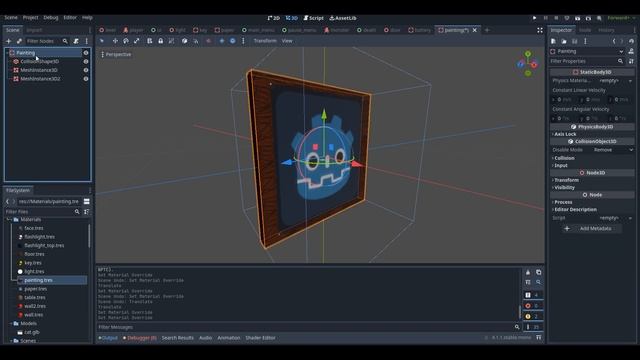The image size is (640, 360).
Task: Create a new resource in Inspector
Action: (x=553, y=41)
